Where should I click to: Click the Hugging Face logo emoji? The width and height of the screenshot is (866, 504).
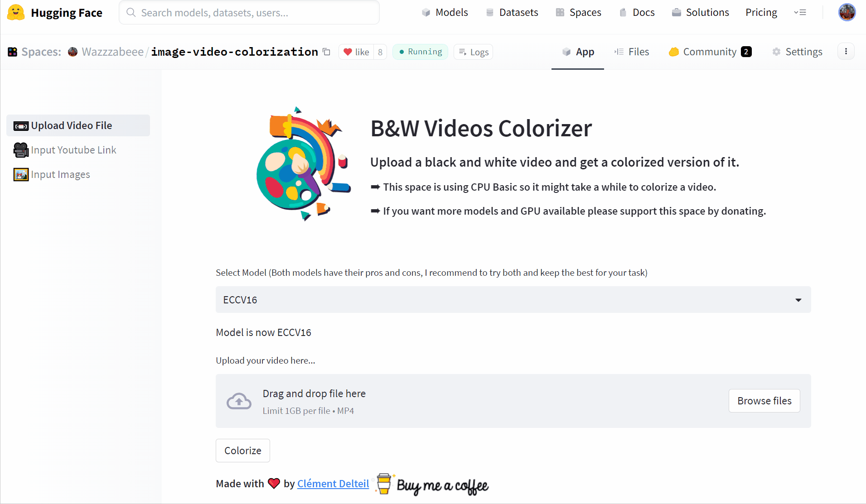[x=16, y=13]
